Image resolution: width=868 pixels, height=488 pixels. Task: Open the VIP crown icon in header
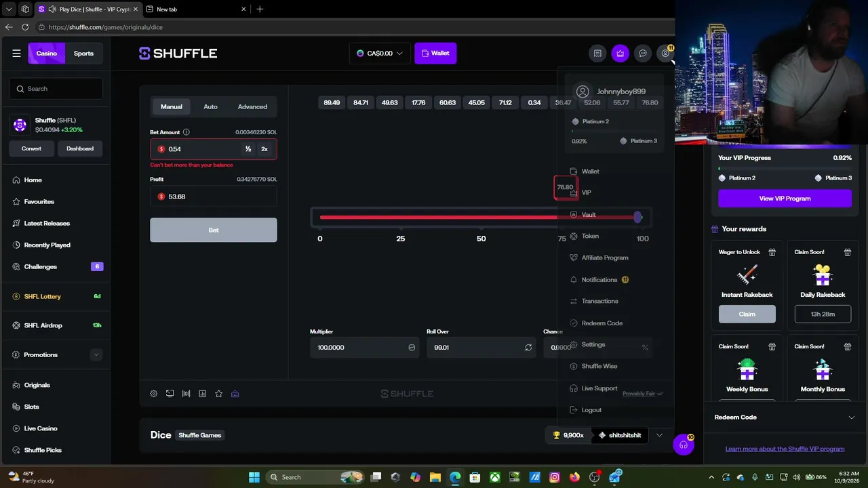620,54
